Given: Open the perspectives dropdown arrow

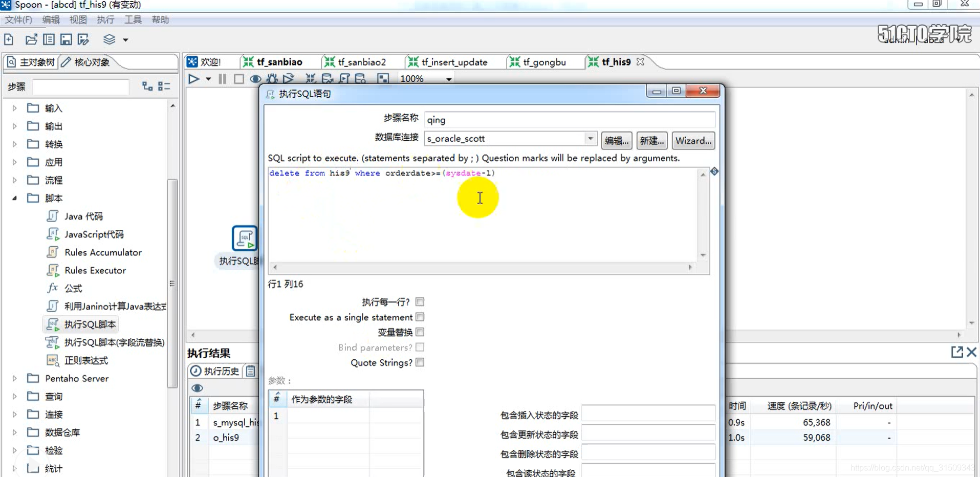Looking at the screenshot, I should click(125, 40).
